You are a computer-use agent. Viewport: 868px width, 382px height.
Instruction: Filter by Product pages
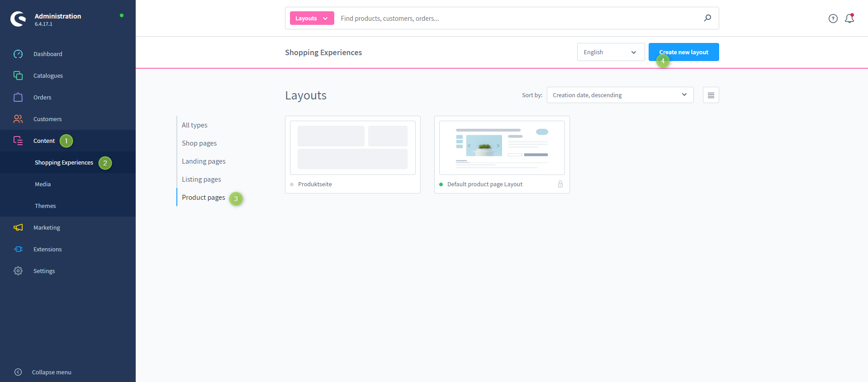pos(204,197)
